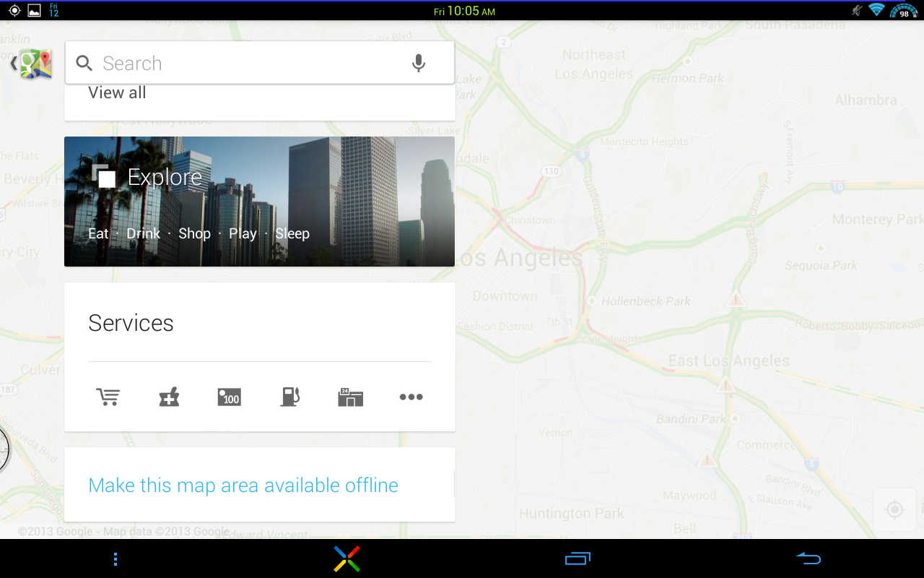The width and height of the screenshot is (924, 578).
Task: Select the Shop category in Explore
Action: pyautogui.click(x=195, y=233)
